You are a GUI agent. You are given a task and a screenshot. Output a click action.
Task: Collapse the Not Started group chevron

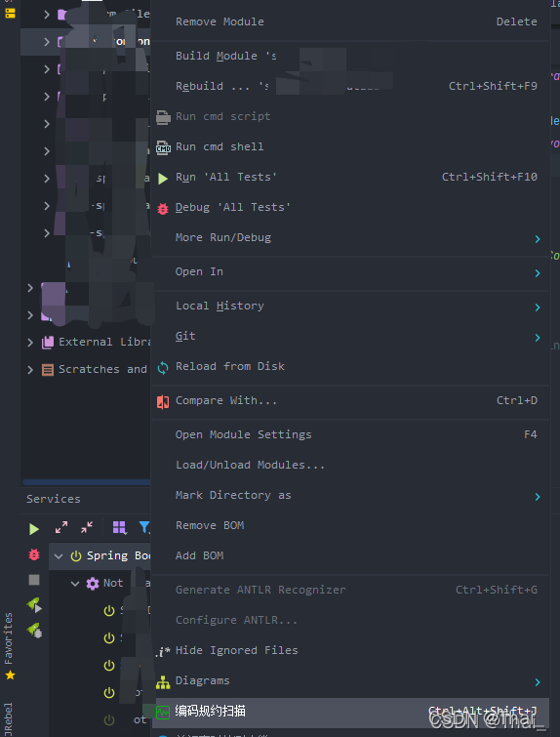coord(75,584)
